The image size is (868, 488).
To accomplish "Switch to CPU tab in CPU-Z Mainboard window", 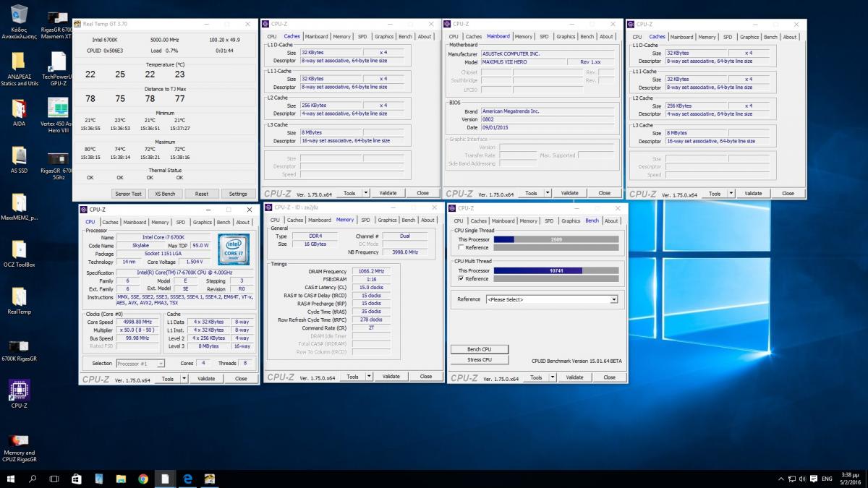I will [x=454, y=36].
